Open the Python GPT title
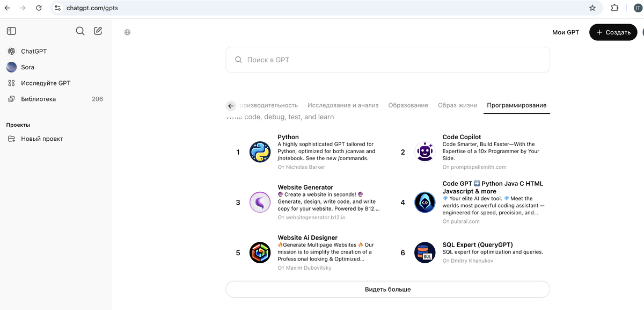The image size is (644, 310). 288,137
